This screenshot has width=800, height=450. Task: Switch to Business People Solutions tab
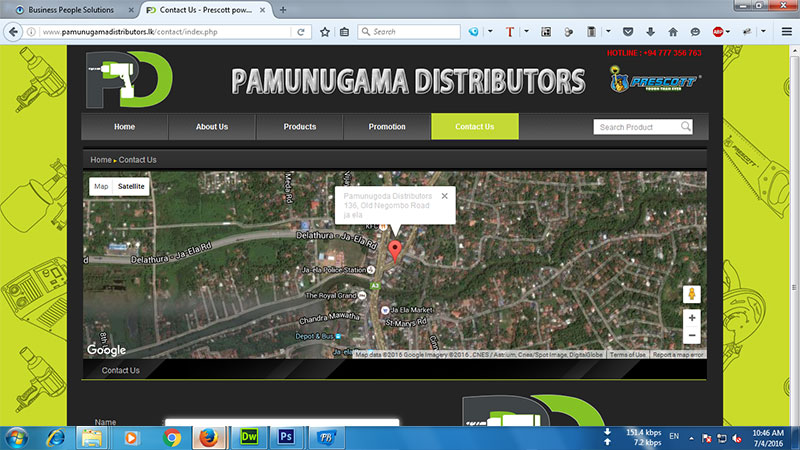(70, 10)
